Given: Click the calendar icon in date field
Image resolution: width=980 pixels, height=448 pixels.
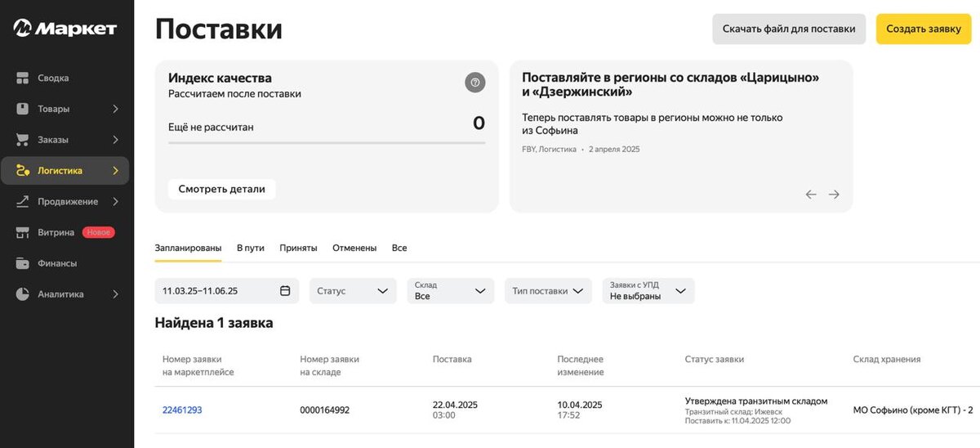Looking at the screenshot, I should coord(285,291).
